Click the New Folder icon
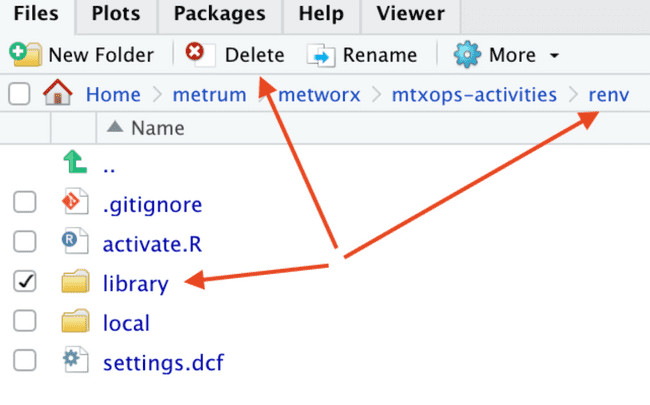The width and height of the screenshot is (650, 405). [25, 54]
